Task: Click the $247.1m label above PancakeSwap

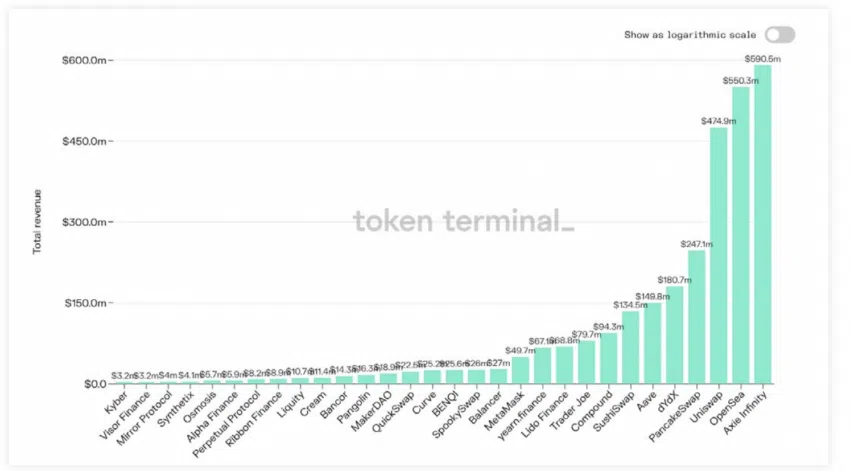Action: (x=697, y=244)
